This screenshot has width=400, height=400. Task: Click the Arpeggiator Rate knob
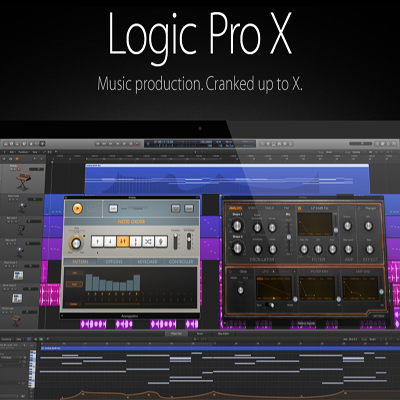76,243
